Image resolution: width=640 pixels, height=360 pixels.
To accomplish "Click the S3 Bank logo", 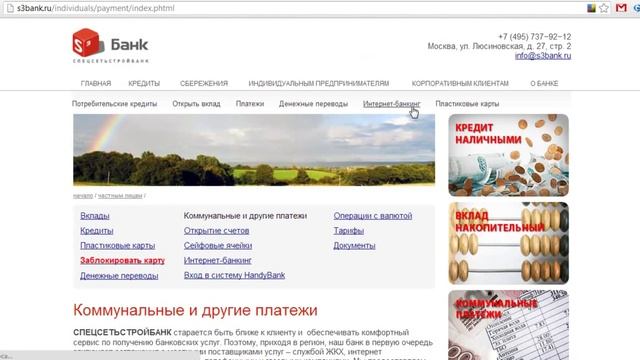I will tap(110, 46).
